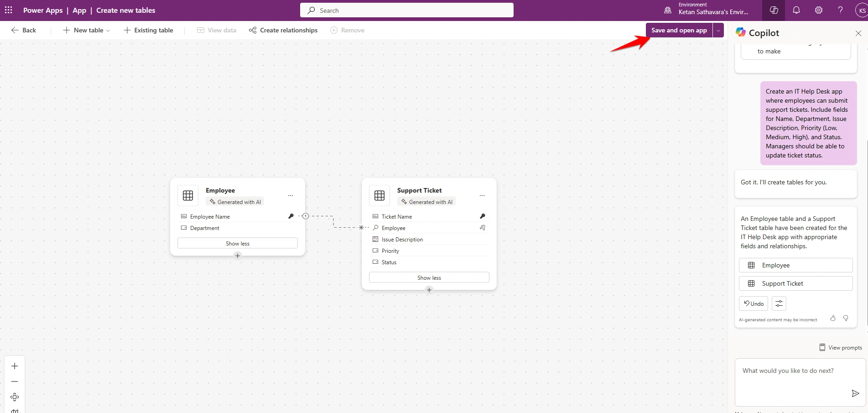Open View prompts
Screen dimensions: 868x413
coord(841,347)
